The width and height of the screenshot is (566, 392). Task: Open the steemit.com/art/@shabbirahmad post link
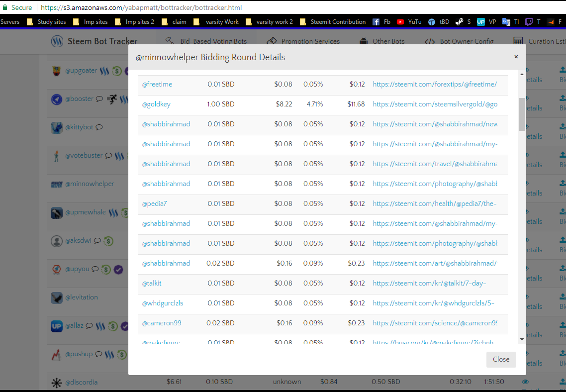(x=435, y=263)
